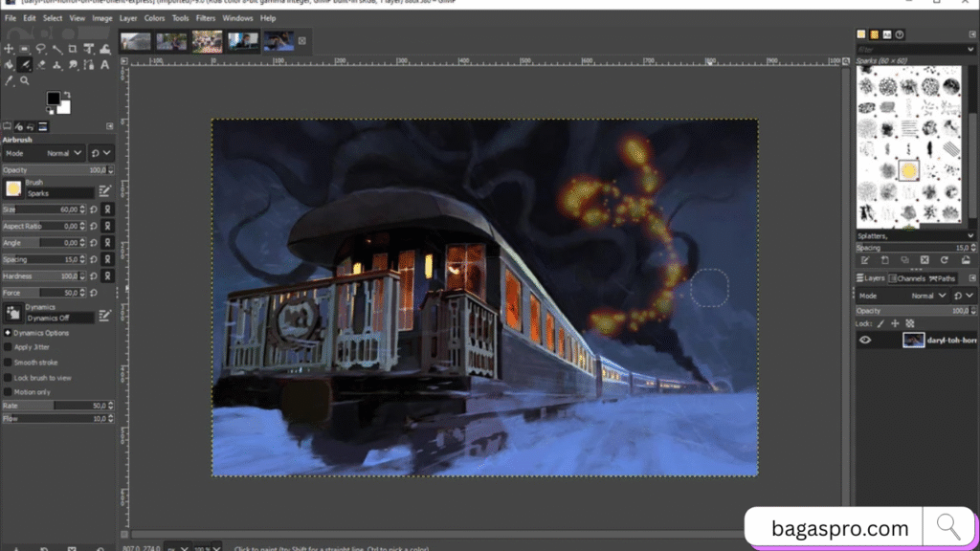Screen dimensions: 980x551
Task: Click the foreground color swatch
Action: [54, 99]
